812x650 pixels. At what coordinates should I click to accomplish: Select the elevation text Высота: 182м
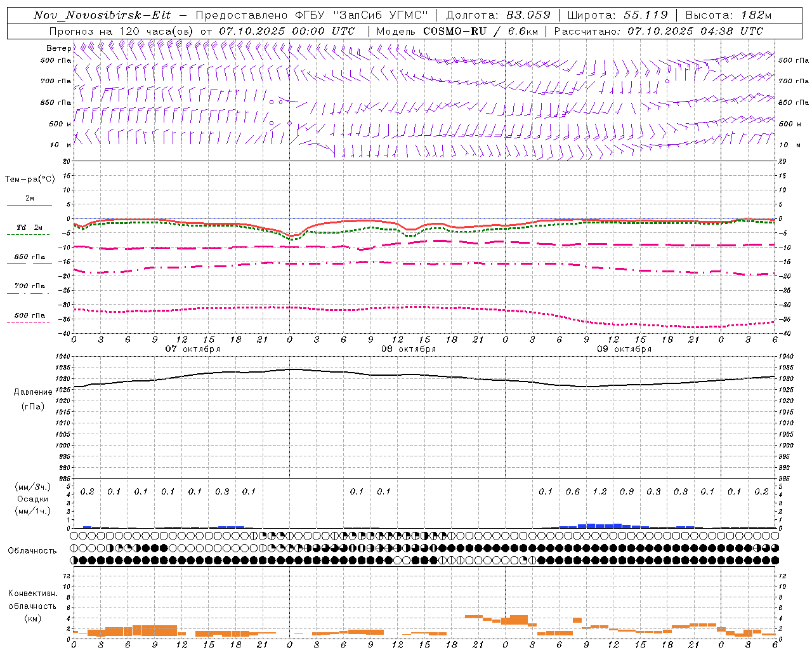(728, 15)
